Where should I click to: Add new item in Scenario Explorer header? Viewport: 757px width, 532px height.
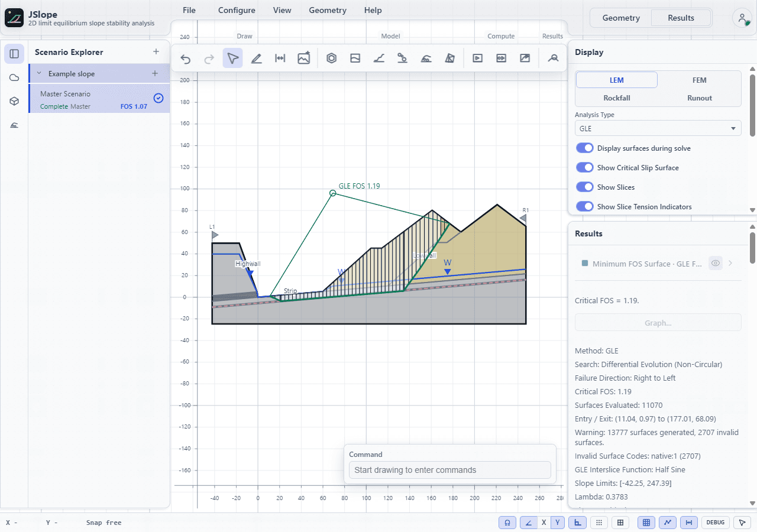[x=156, y=52]
